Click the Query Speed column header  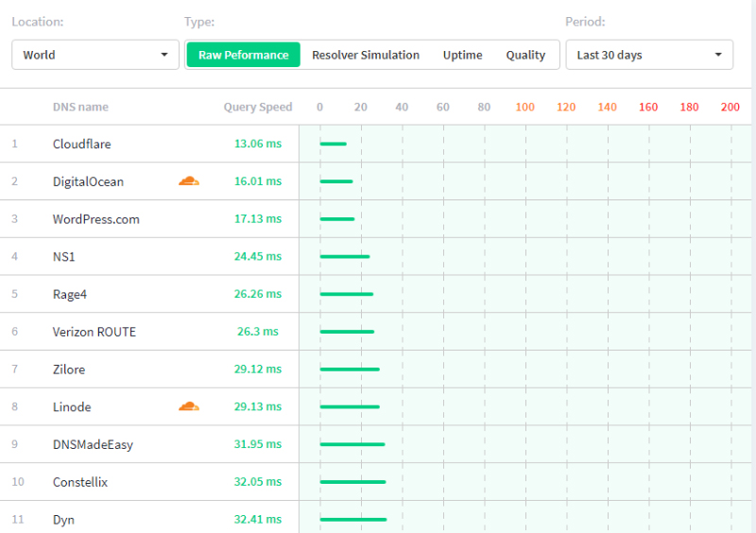tap(258, 107)
